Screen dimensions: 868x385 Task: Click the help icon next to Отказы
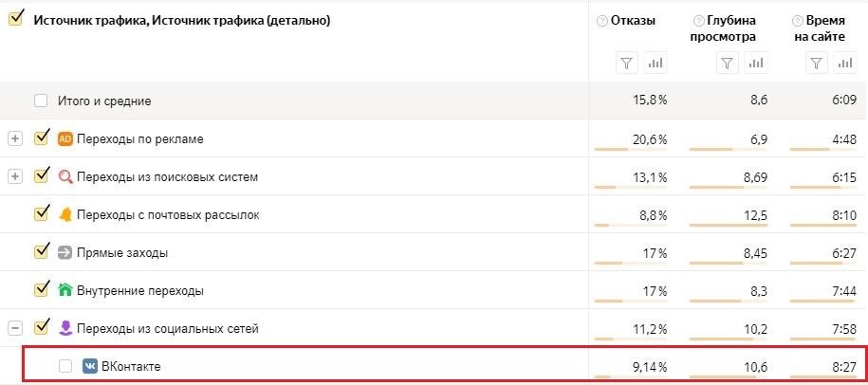602,21
